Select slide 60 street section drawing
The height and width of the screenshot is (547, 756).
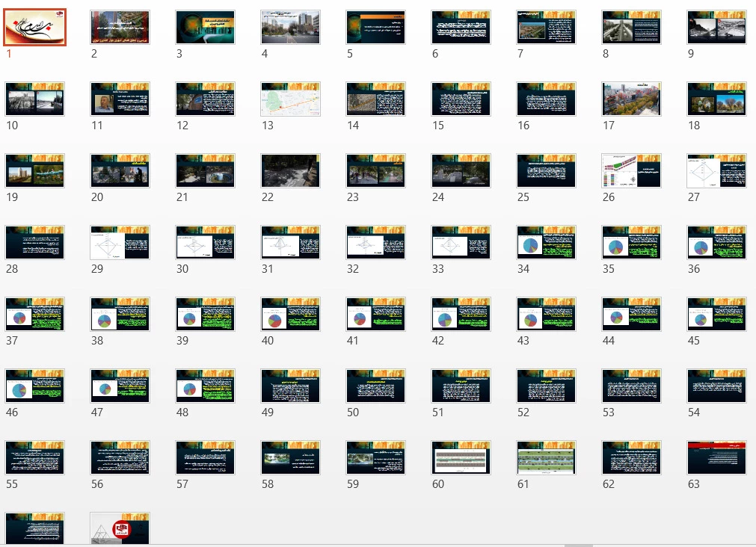[x=461, y=458]
